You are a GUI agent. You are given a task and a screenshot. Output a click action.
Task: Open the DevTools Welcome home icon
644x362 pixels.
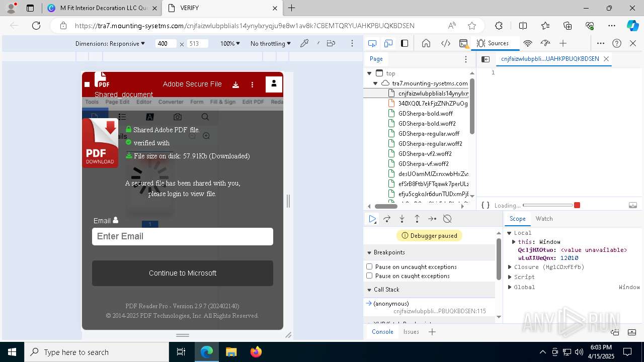coord(426,43)
